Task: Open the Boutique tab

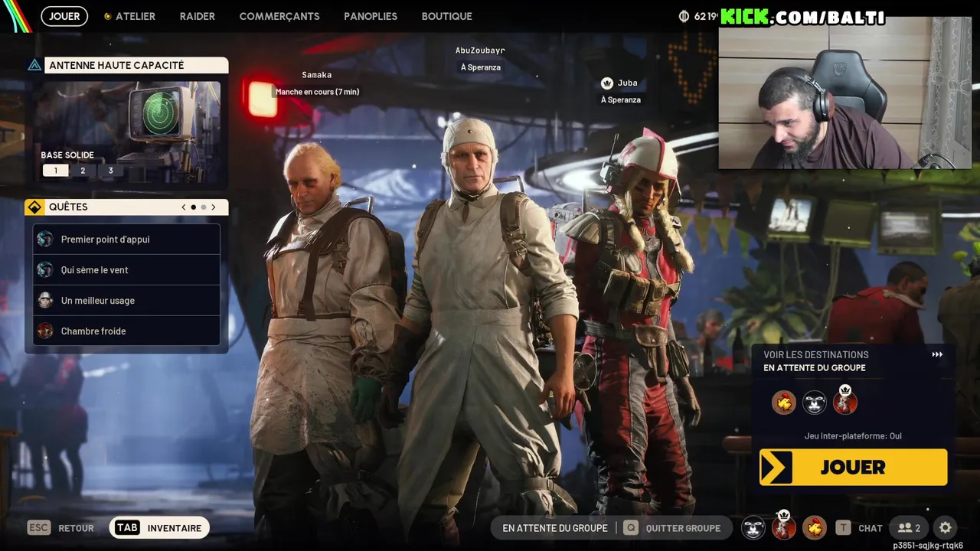Action: [x=447, y=16]
